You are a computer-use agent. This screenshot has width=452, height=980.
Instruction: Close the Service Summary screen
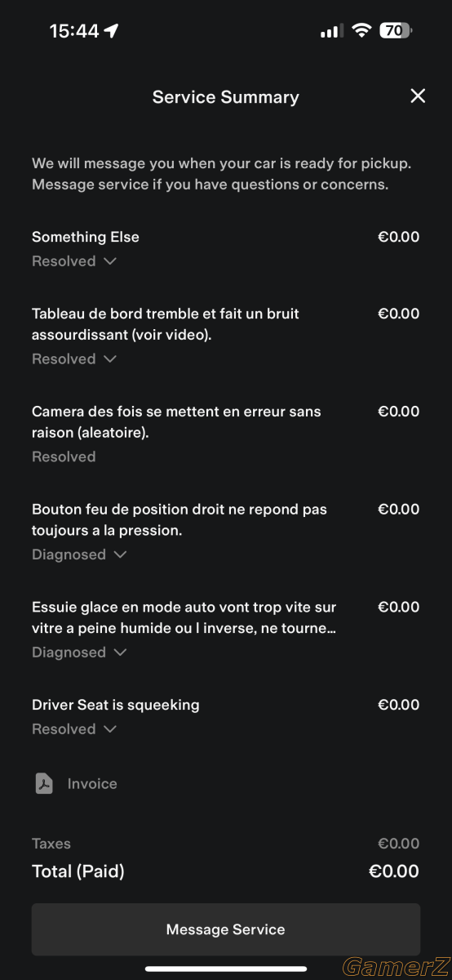tap(418, 96)
